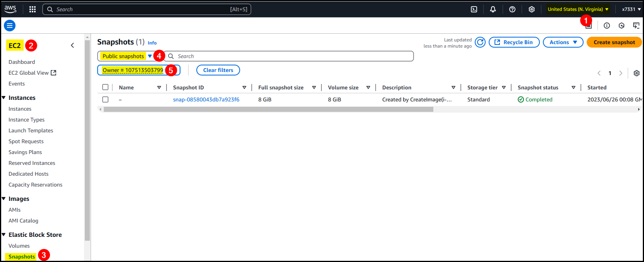This screenshot has height=262, width=644.
Task: Go to Instances sidebar link
Action: [20, 109]
